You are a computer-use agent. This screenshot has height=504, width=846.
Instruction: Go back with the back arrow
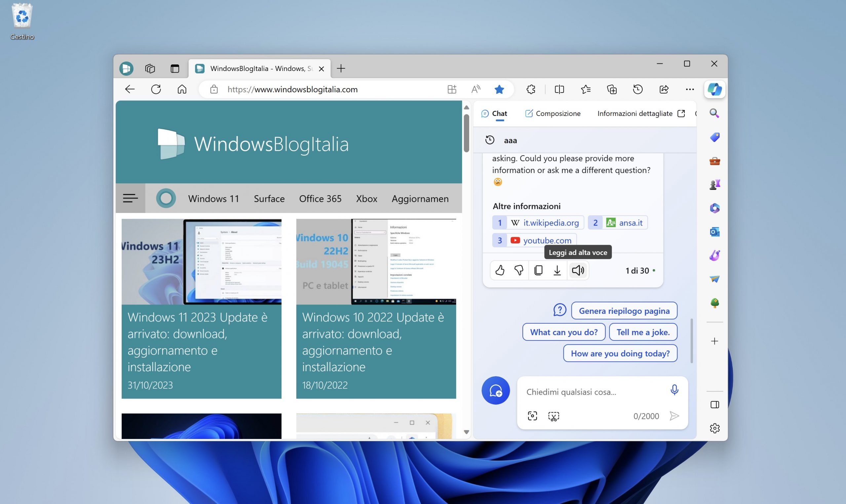pyautogui.click(x=130, y=89)
